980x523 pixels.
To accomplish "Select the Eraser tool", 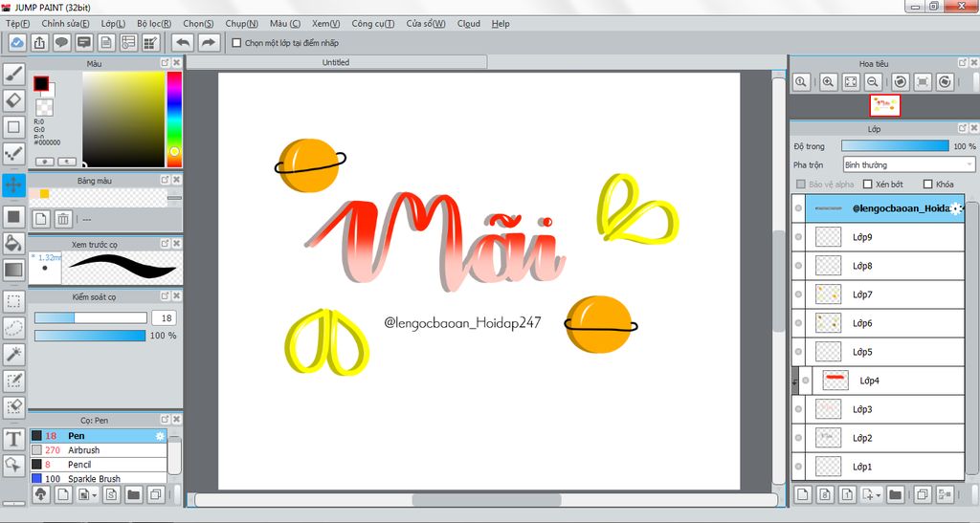I will pos(13,100).
